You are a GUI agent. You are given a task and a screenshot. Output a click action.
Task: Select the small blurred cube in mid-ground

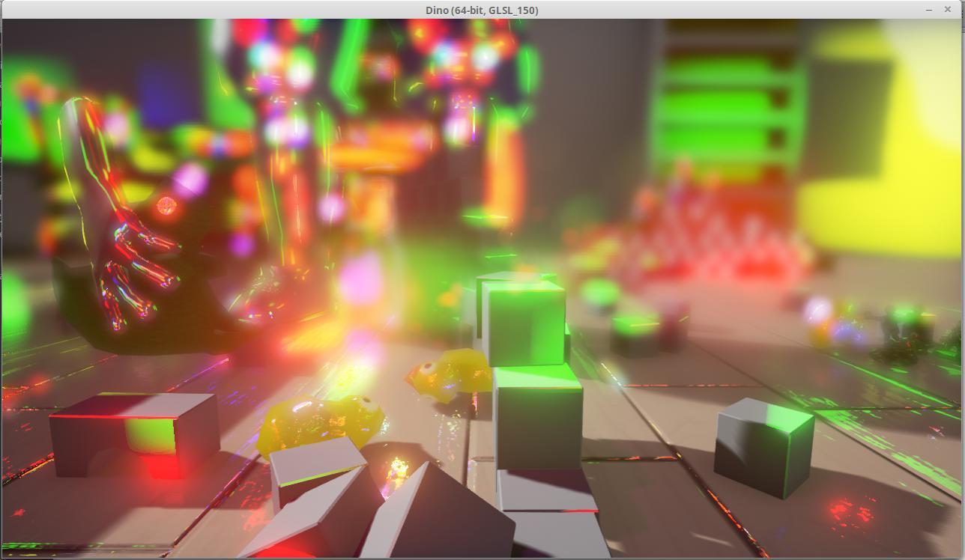click(635, 333)
